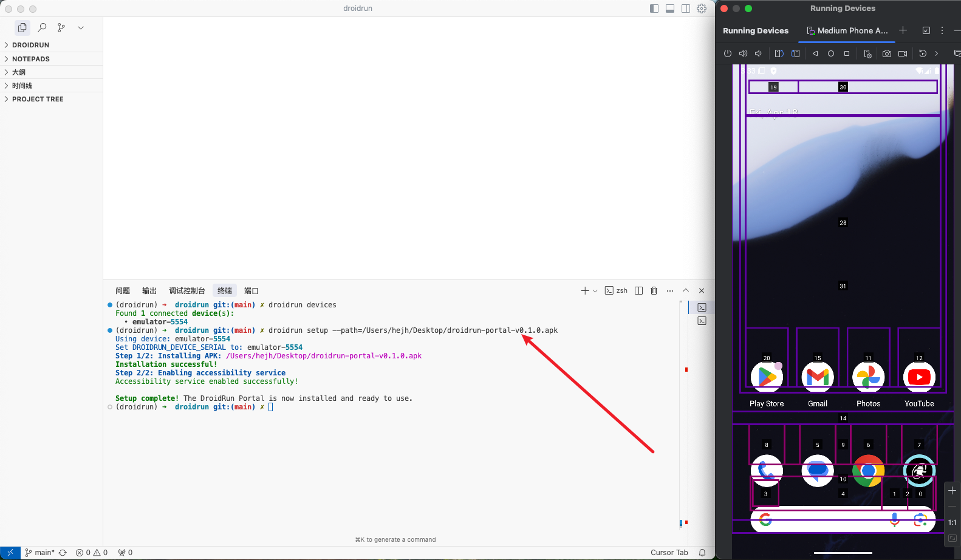Expand the PROJECT TREE section
Screen dimensions: 961x560
[x=38, y=99]
